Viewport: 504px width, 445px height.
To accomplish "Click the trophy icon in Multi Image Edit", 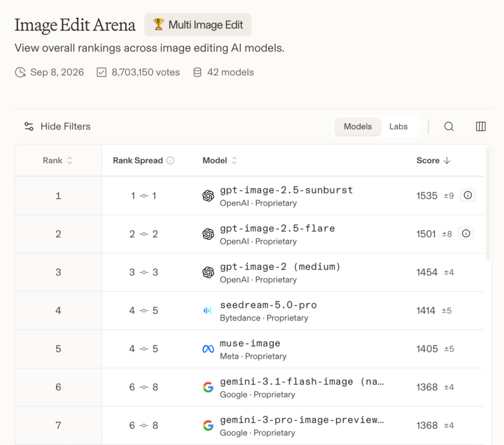I will [x=159, y=24].
